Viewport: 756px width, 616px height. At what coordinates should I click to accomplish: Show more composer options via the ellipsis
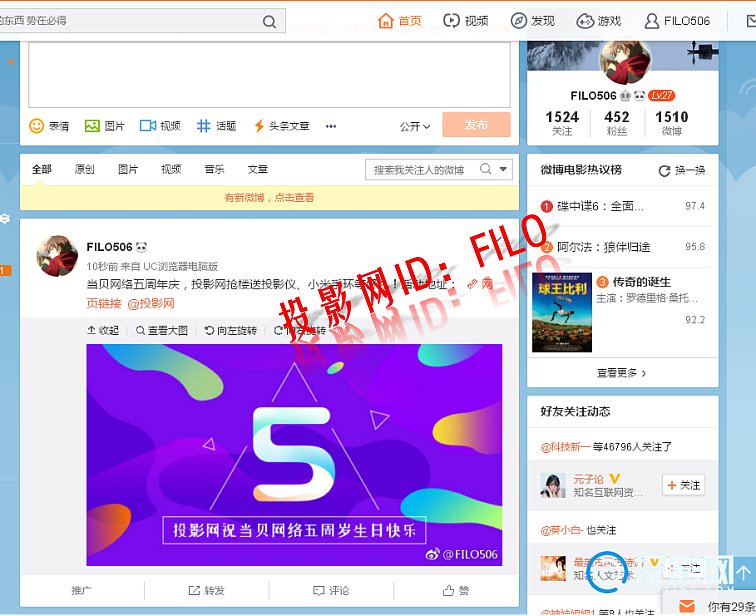331,126
